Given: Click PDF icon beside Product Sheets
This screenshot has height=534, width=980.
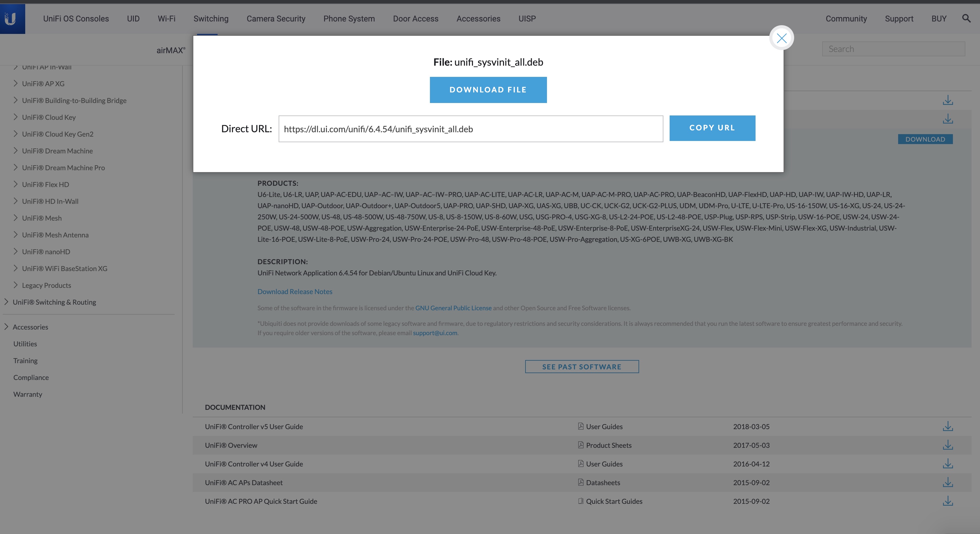Looking at the screenshot, I should click(581, 445).
